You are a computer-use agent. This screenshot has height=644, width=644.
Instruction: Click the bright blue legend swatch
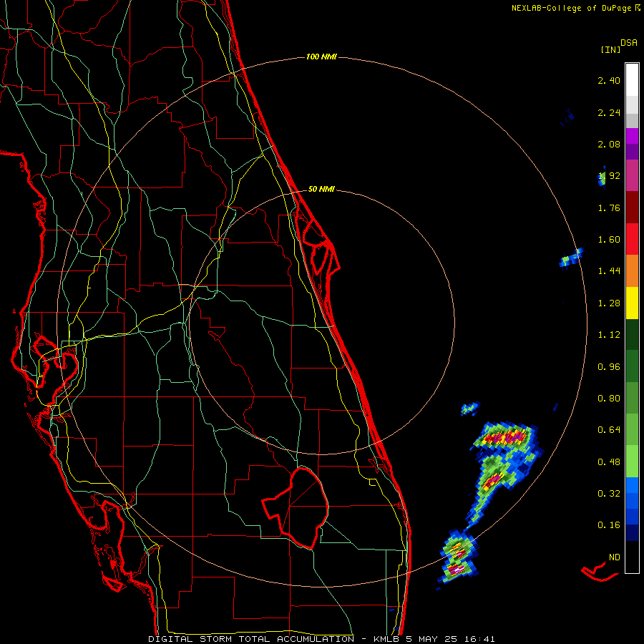632,485
